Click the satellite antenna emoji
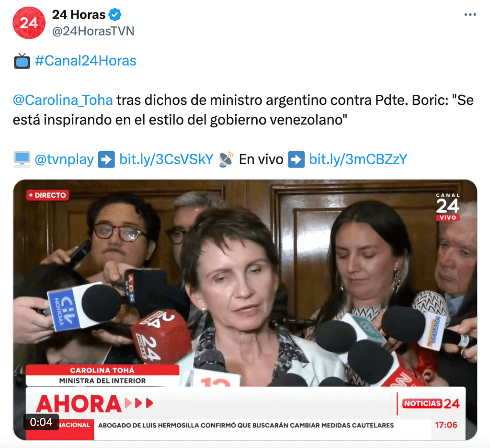Image resolution: width=490 pixels, height=448 pixels. tap(226, 159)
